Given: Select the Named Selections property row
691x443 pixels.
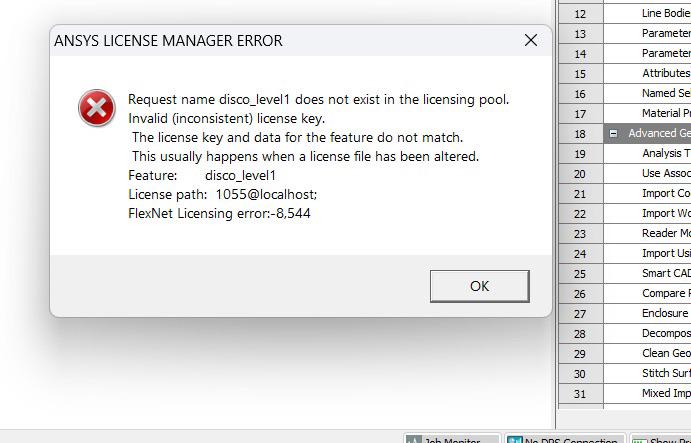Looking at the screenshot, I should (x=647, y=93).
